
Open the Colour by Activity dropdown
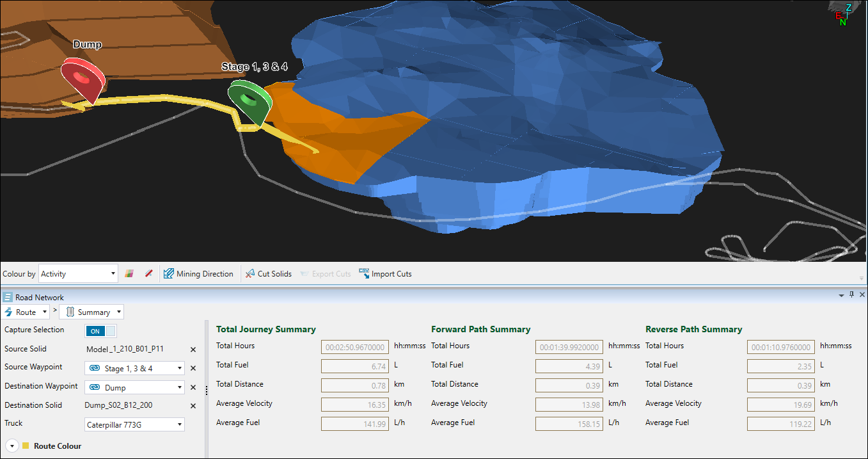point(78,274)
